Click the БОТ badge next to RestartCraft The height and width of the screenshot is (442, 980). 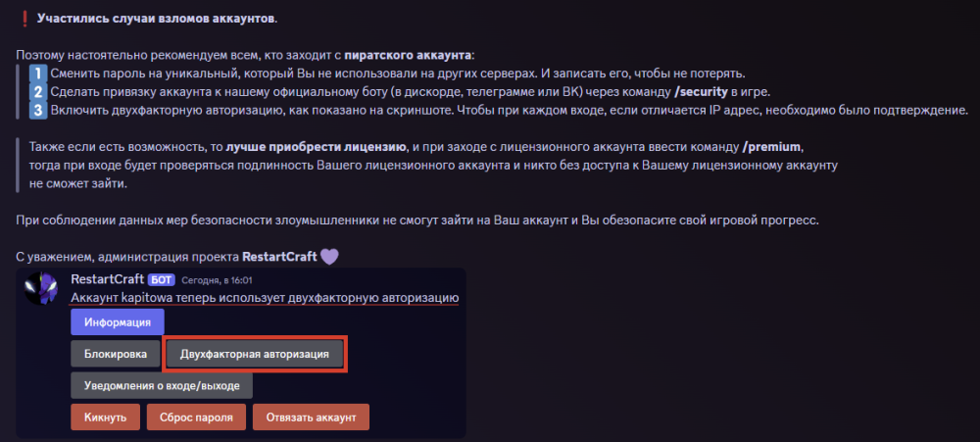[162, 280]
